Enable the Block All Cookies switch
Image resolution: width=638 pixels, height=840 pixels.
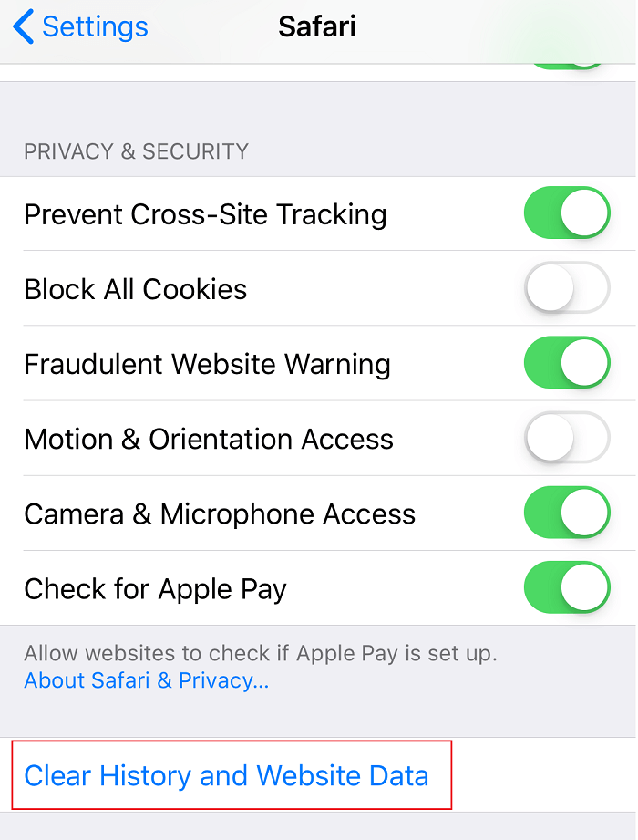click(x=567, y=287)
